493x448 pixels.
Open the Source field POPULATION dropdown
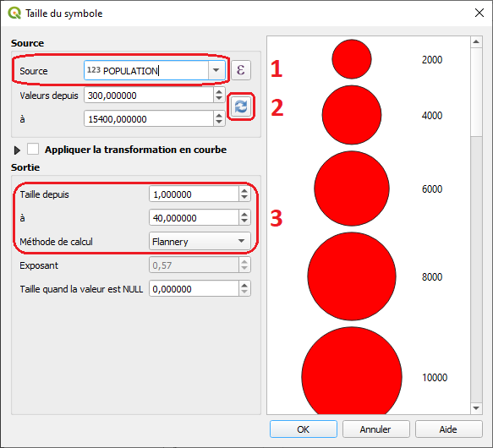[216, 70]
